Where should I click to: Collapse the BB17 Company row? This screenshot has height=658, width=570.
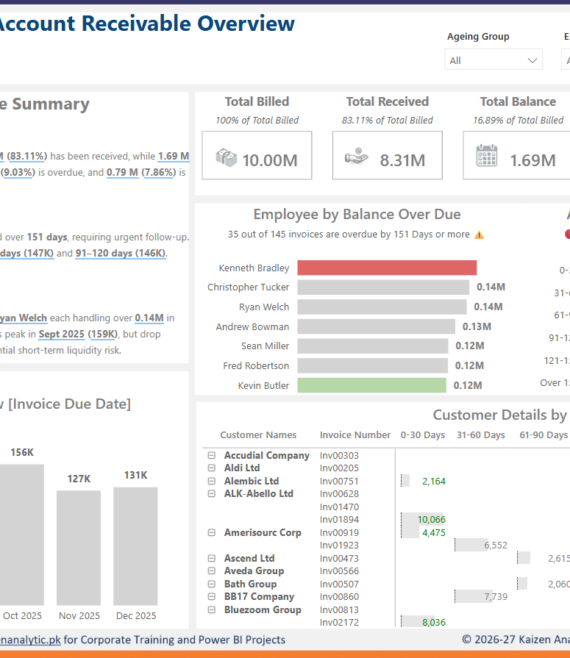[x=212, y=597]
